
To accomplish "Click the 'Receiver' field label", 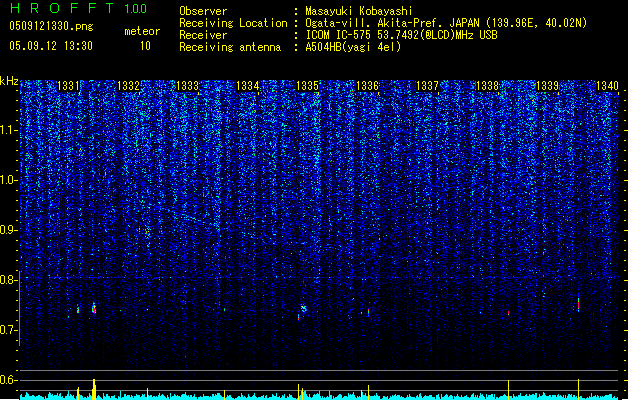I will tap(203, 35).
